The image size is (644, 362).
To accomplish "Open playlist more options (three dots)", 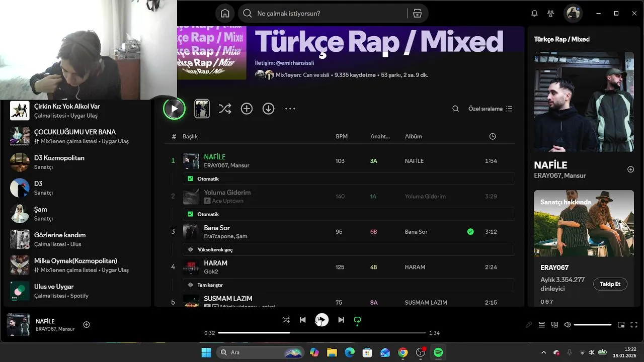I will (x=290, y=109).
